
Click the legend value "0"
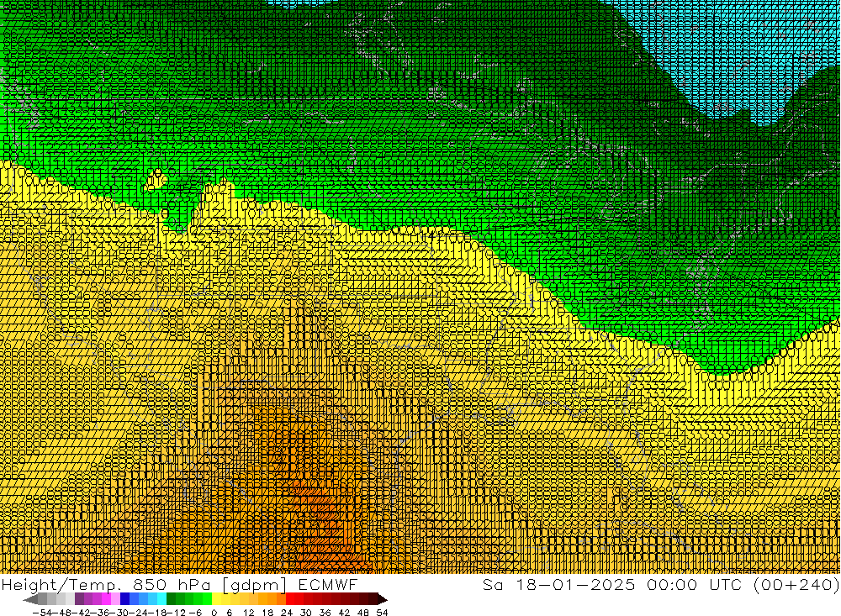pyautogui.click(x=214, y=613)
